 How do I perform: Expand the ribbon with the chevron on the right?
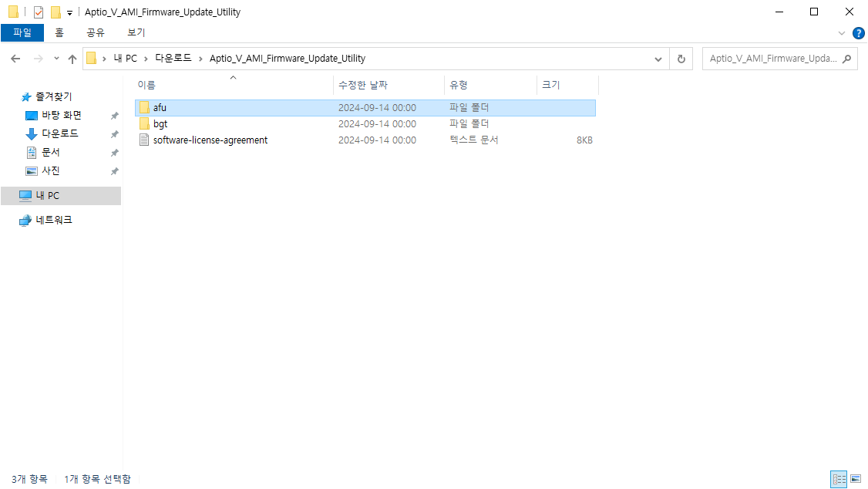[x=843, y=32]
